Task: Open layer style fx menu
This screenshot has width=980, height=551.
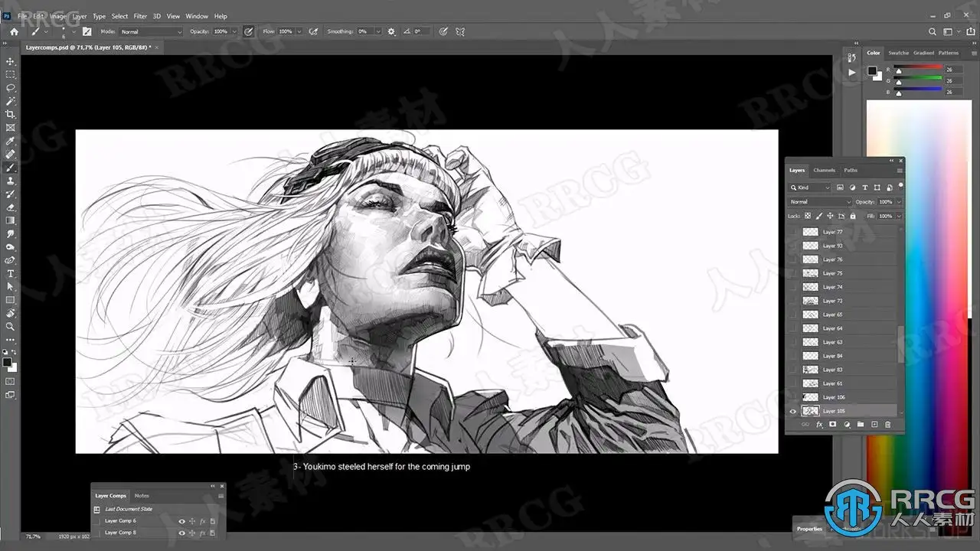Action: [819, 424]
